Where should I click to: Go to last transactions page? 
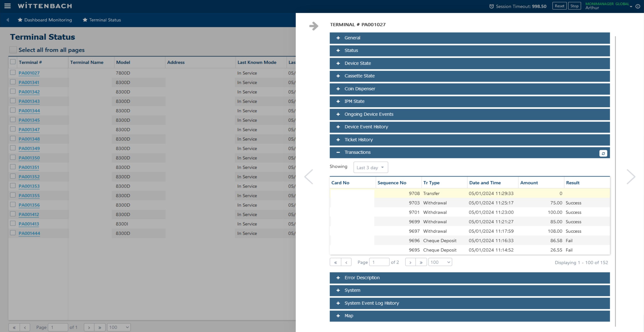421,262
